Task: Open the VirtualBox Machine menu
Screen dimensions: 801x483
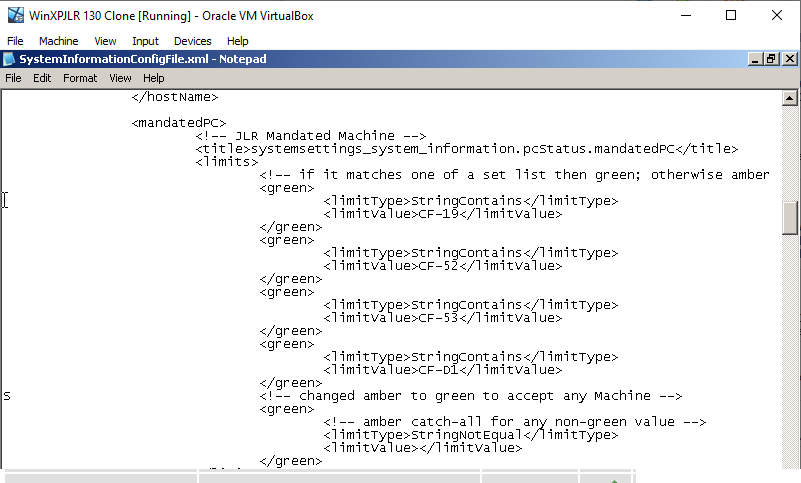Action: 58,41
